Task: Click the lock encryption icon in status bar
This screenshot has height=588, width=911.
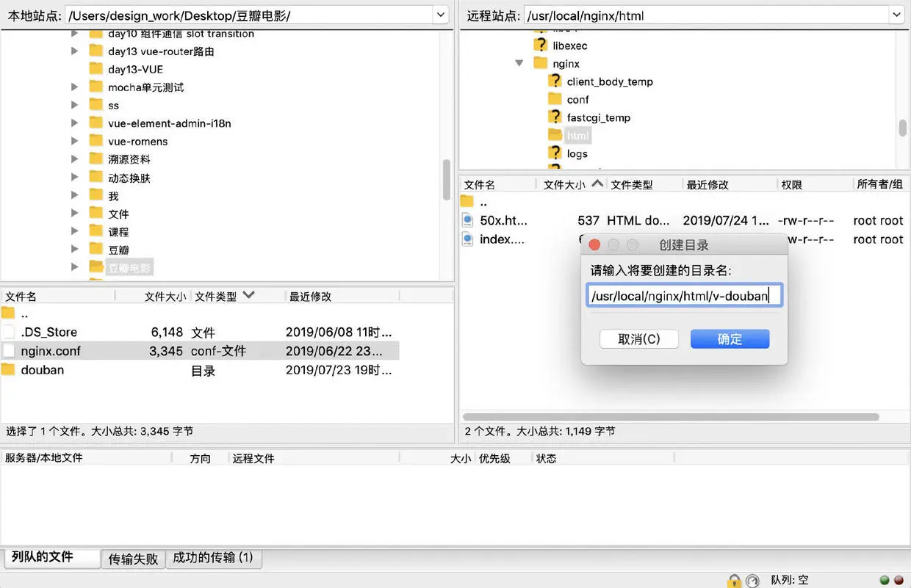Action: (x=734, y=581)
